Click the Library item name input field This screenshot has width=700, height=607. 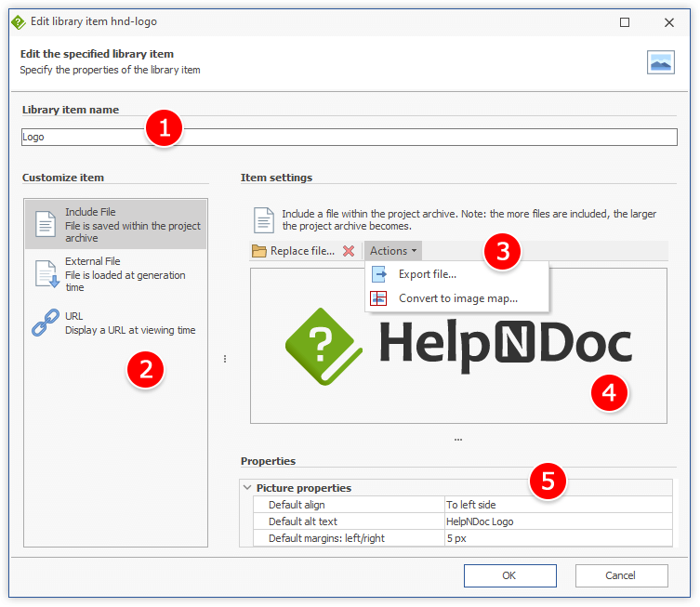click(350, 137)
